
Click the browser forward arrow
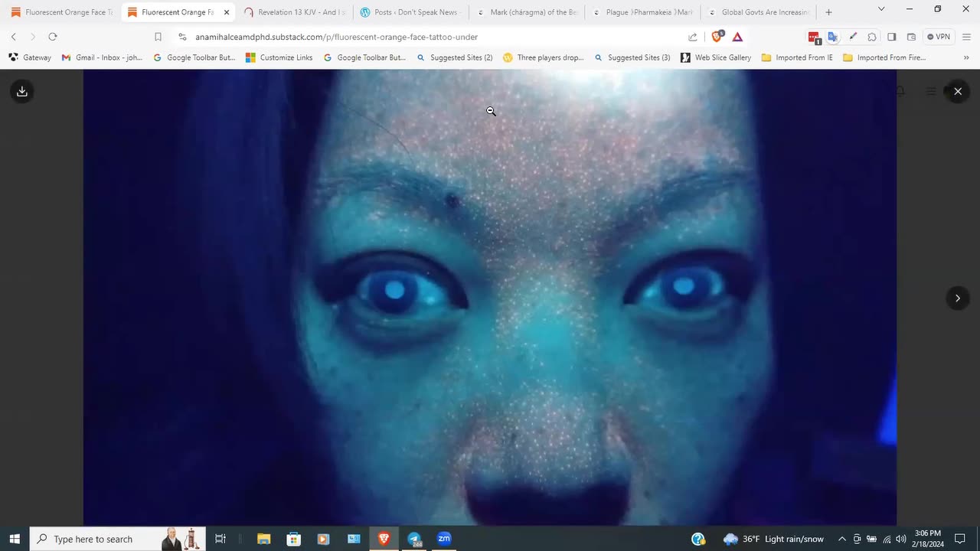[32, 37]
